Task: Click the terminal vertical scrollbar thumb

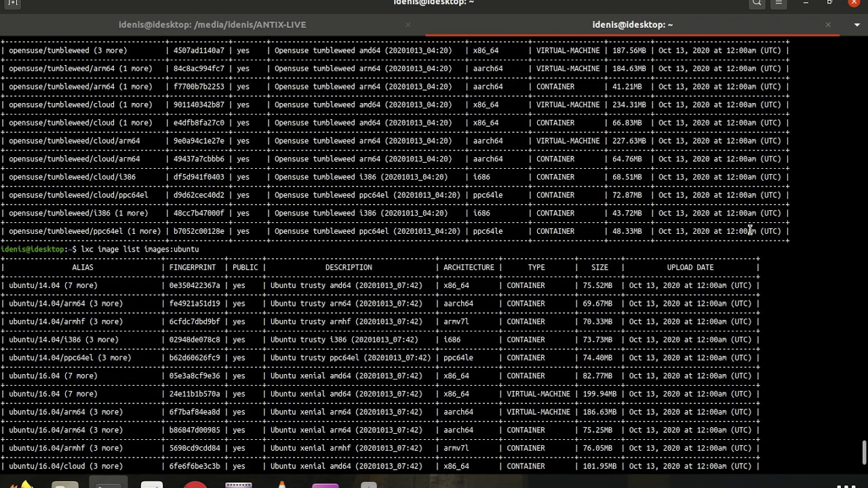Action: [x=864, y=453]
